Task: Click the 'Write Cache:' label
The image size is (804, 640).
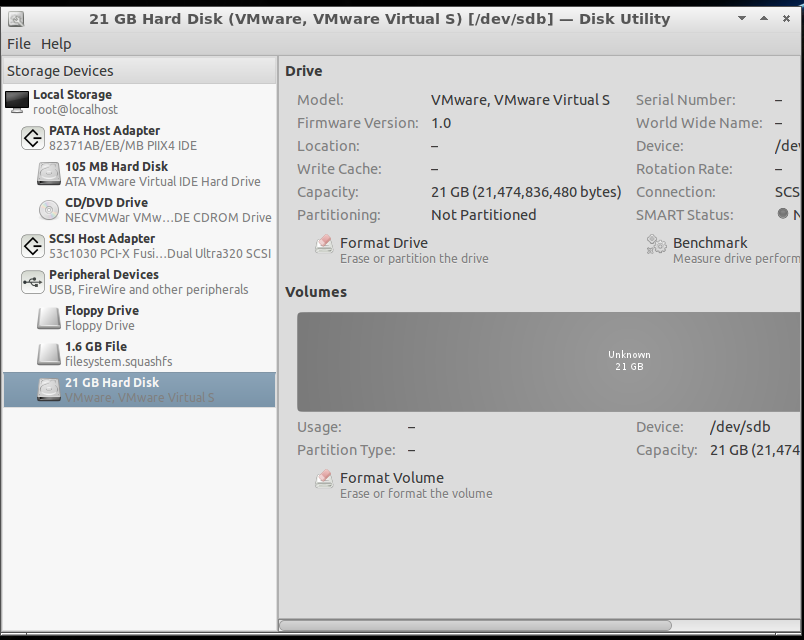Action: 339,169
